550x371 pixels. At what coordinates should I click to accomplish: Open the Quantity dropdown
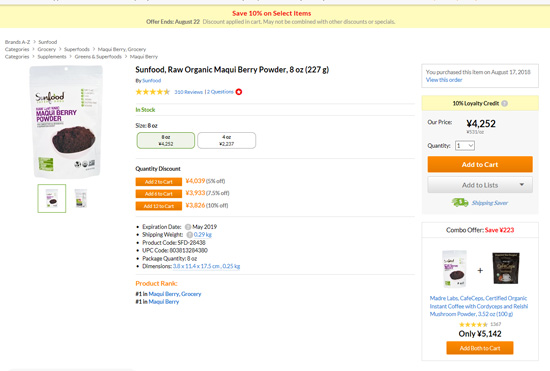(x=465, y=146)
